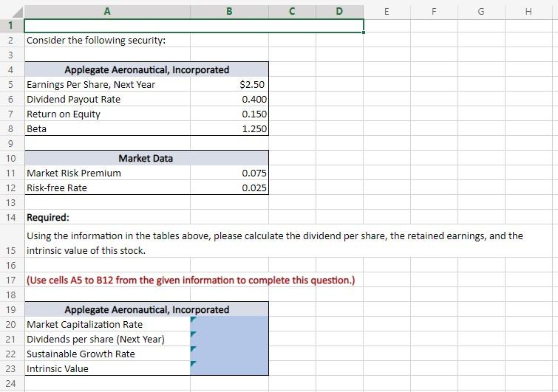Select column B header

coord(229,11)
